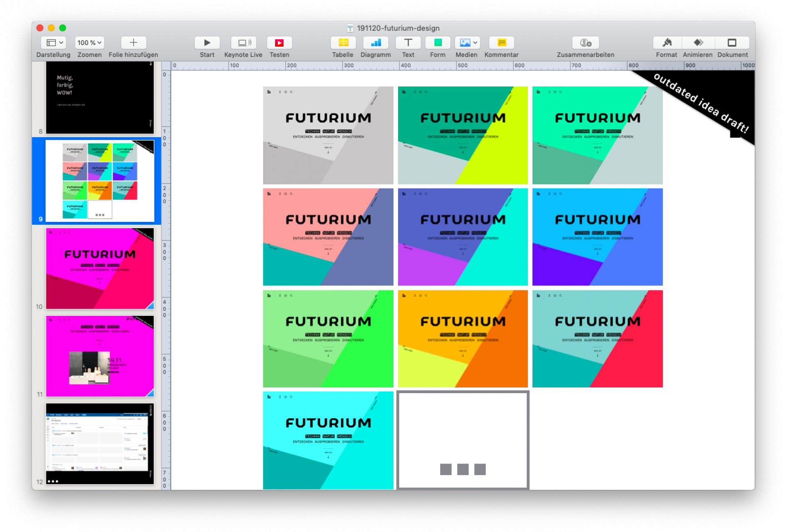Open the Dokument inspector
Viewport: 787px width, 532px height.
[x=732, y=43]
